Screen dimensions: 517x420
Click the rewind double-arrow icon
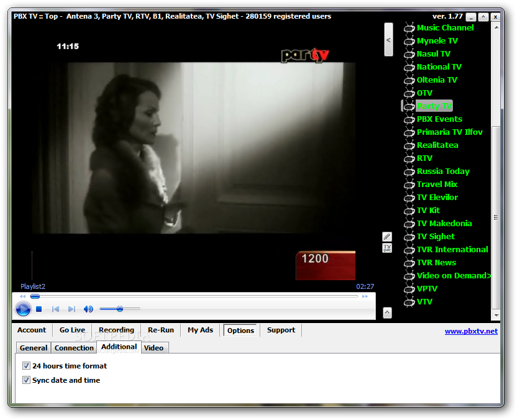coord(22,296)
